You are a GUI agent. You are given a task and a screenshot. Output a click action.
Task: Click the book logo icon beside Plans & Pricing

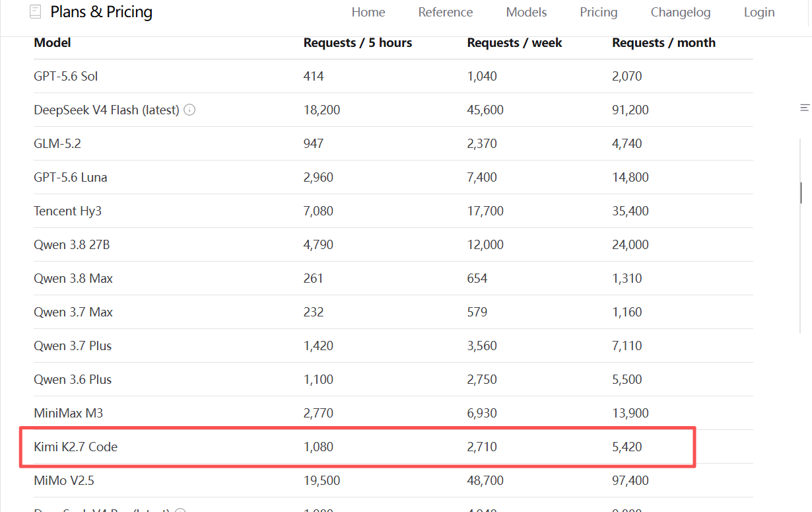coord(36,12)
